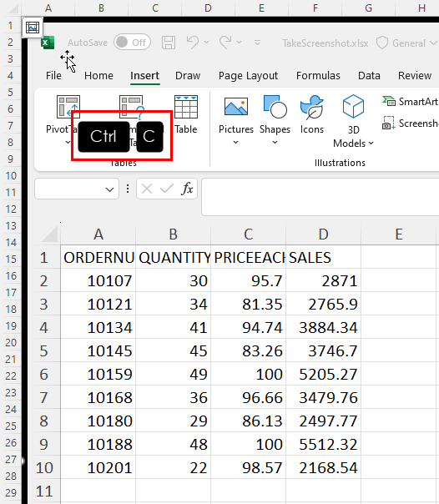
Task: Click the Pictures icon in Illustrations
Action: 236,107
